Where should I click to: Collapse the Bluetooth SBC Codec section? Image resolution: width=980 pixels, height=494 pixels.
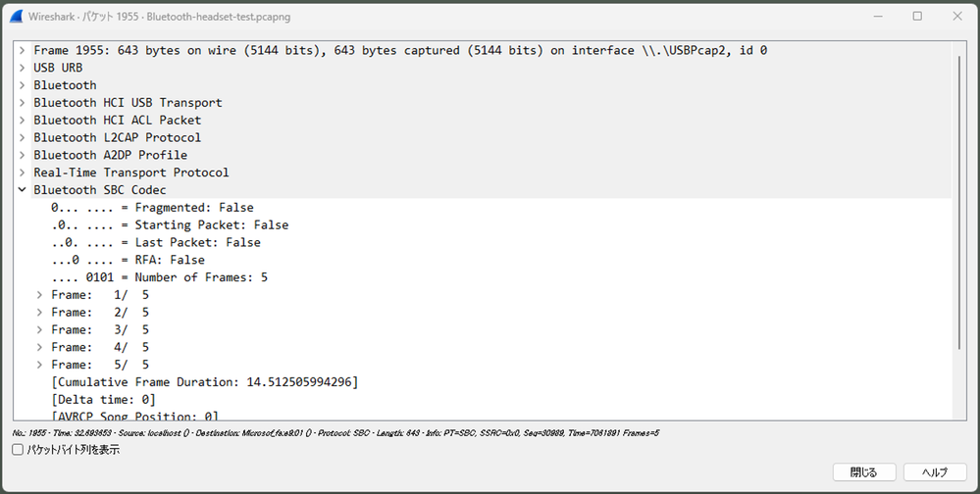23,190
